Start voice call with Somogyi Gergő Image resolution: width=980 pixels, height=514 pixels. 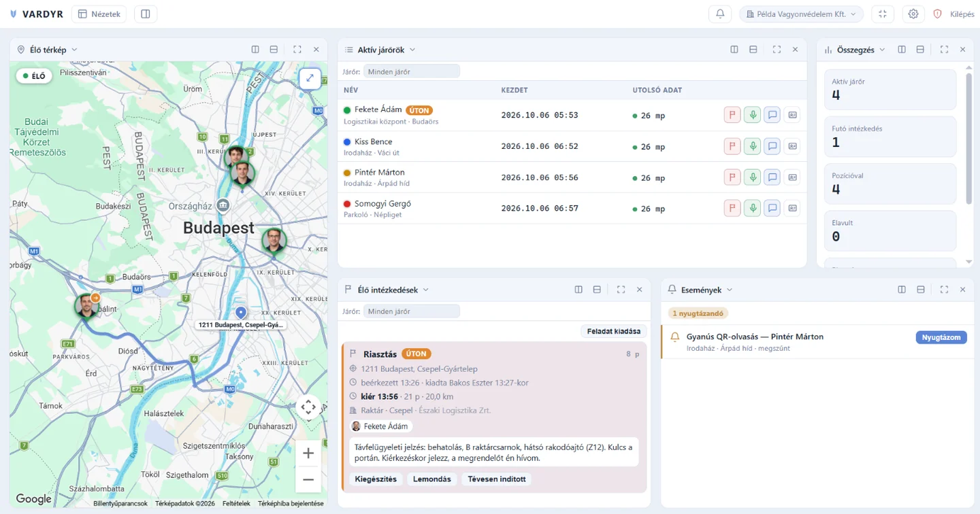(752, 208)
